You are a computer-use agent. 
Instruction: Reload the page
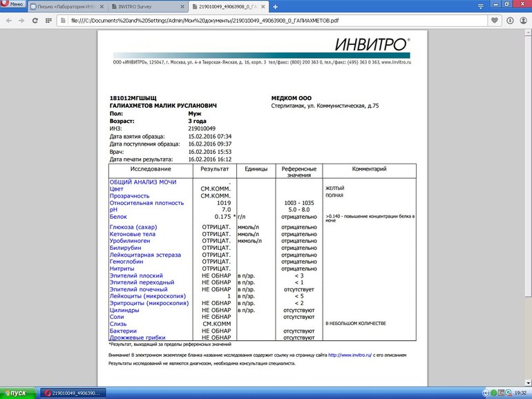pyautogui.click(x=36, y=20)
